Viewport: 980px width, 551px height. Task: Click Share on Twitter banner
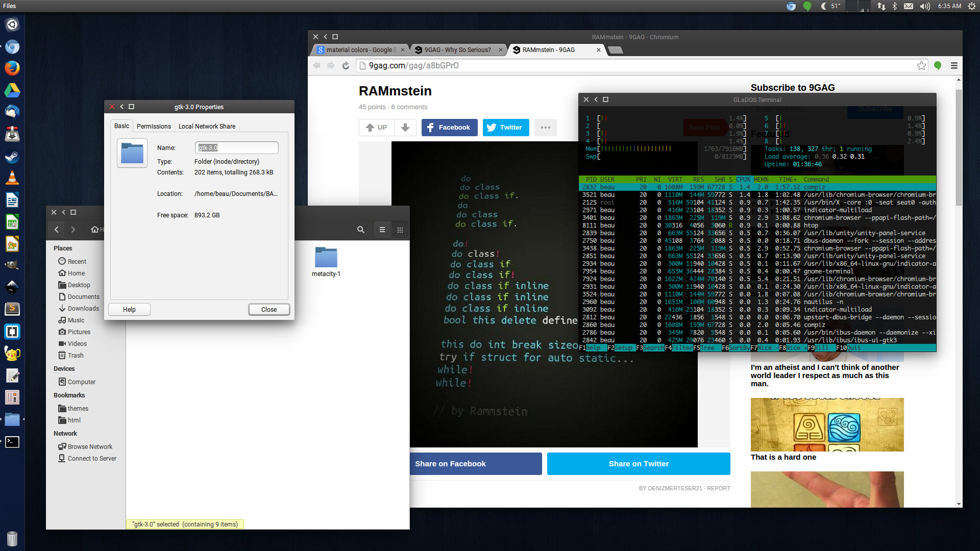point(639,464)
